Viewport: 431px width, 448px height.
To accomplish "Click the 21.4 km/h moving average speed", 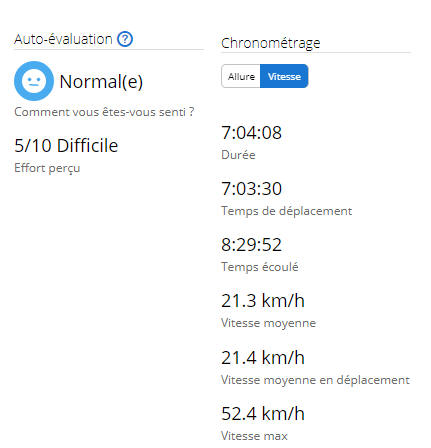I will (263, 357).
